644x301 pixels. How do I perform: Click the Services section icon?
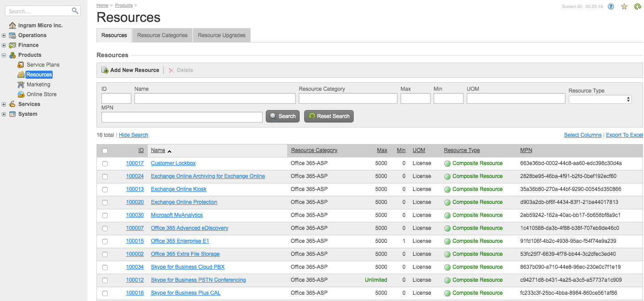[x=13, y=104]
